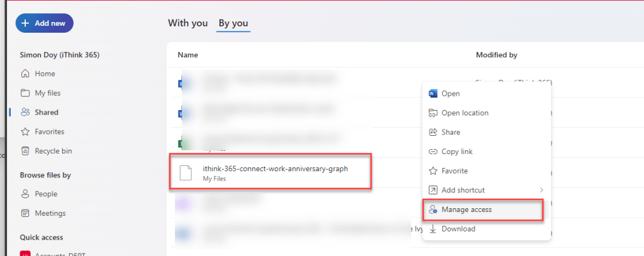Click the Word icon next to Open

[x=433, y=94]
